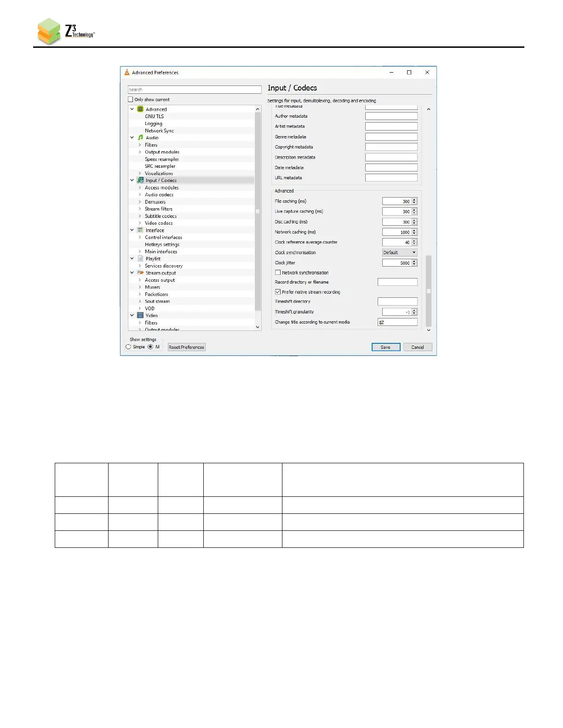Image resolution: width=563 pixels, height=728 pixels.
Task: Select Subtitle codecs in the tree
Action: pyautogui.click(x=161, y=216)
